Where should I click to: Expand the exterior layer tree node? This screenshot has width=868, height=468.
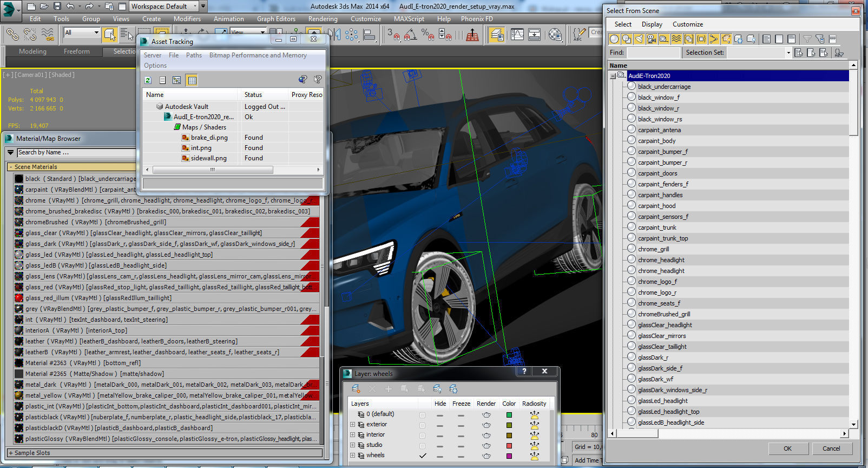coord(353,424)
